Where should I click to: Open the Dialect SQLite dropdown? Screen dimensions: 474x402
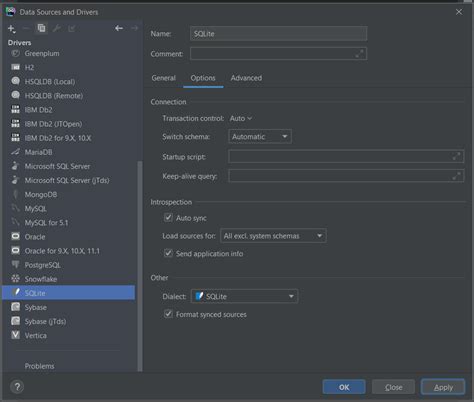click(244, 296)
